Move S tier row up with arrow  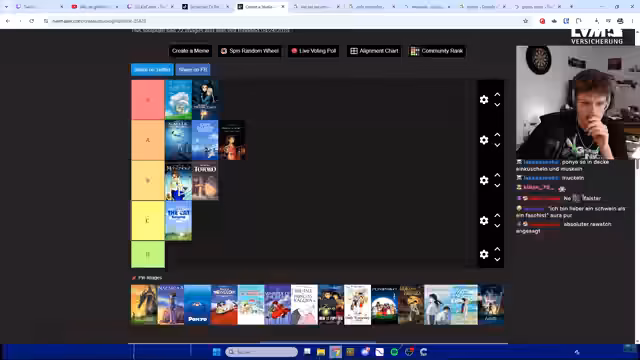[497, 94]
